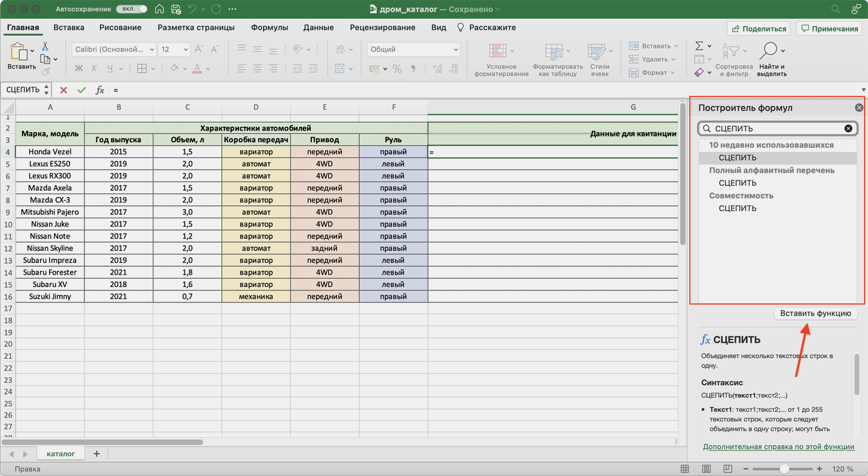Click the Undo arrow icon
This screenshot has height=476, width=868.
192,9
